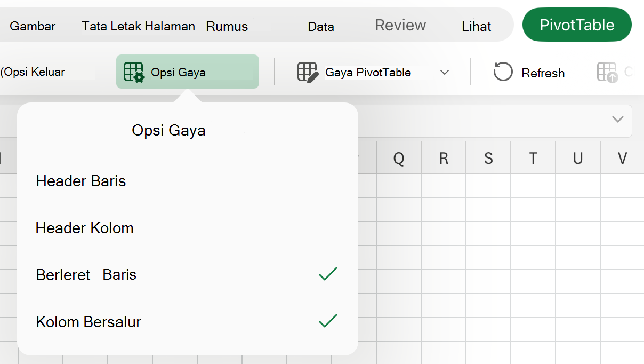This screenshot has width=644, height=364.
Task: Open the Rumus tab
Action: pyautogui.click(x=227, y=26)
